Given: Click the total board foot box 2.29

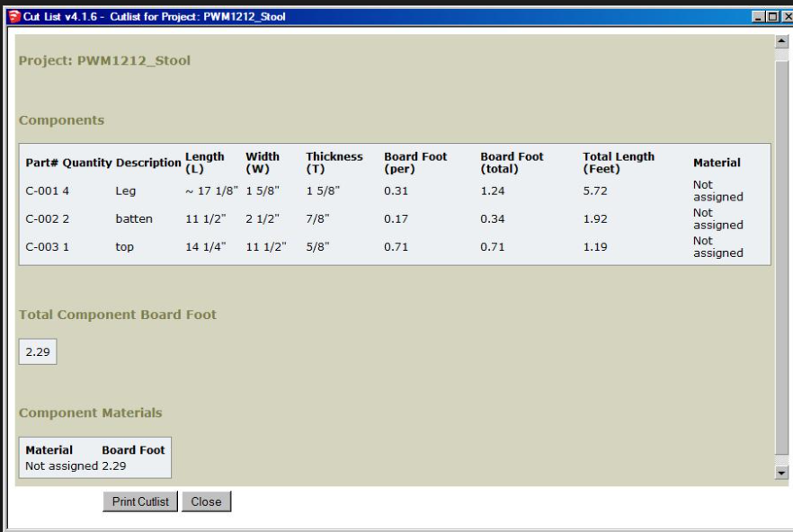Looking at the screenshot, I should [x=38, y=351].
